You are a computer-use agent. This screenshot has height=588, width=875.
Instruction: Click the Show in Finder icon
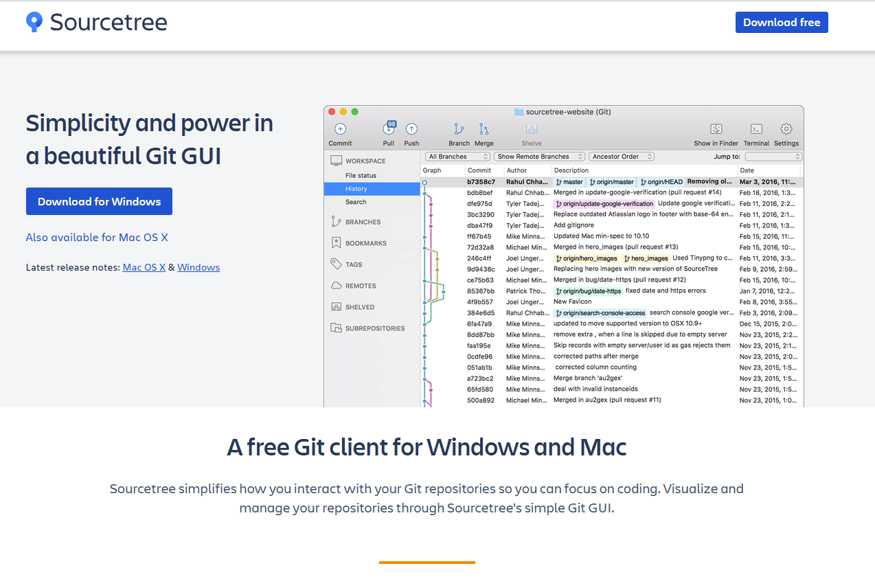[x=716, y=128]
